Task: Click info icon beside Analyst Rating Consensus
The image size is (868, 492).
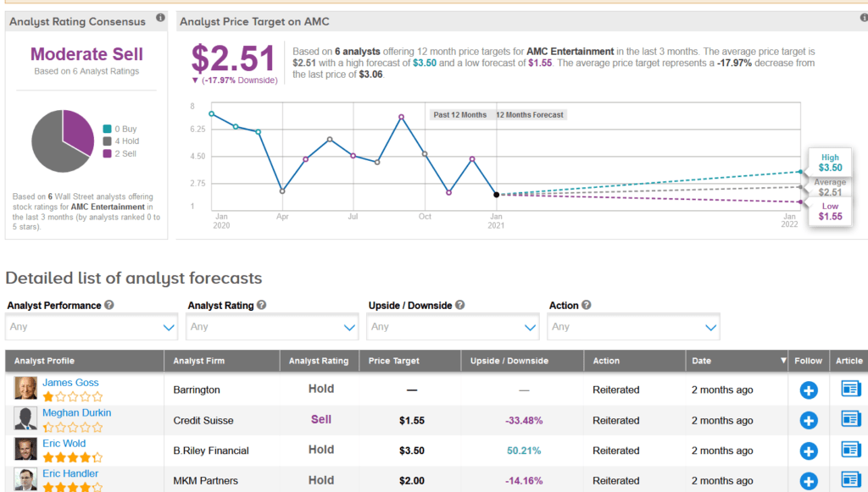Action: 160,18
